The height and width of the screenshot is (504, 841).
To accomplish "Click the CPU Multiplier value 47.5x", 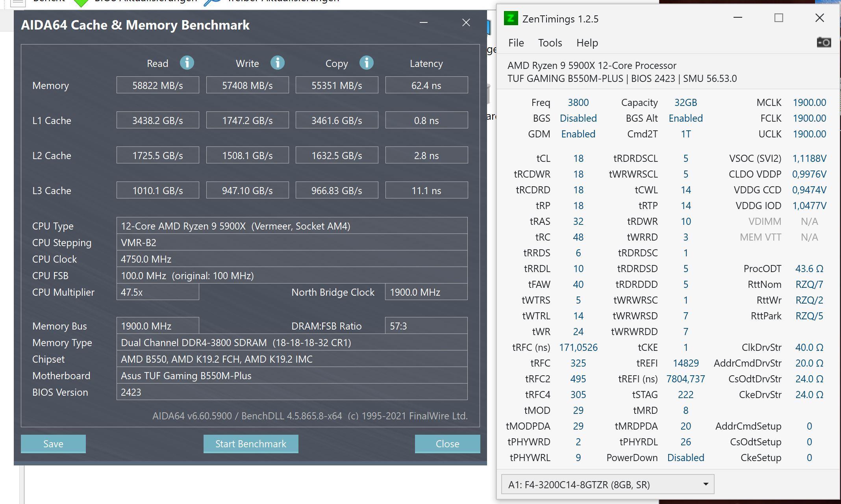I will click(x=157, y=292).
